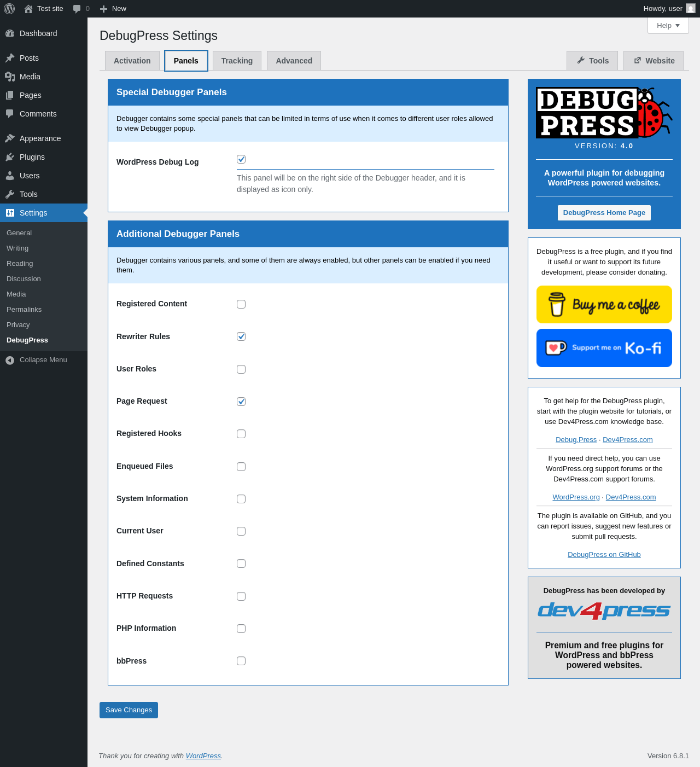Click the Dashboard gauge icon
700x767 pixels.
10,33
